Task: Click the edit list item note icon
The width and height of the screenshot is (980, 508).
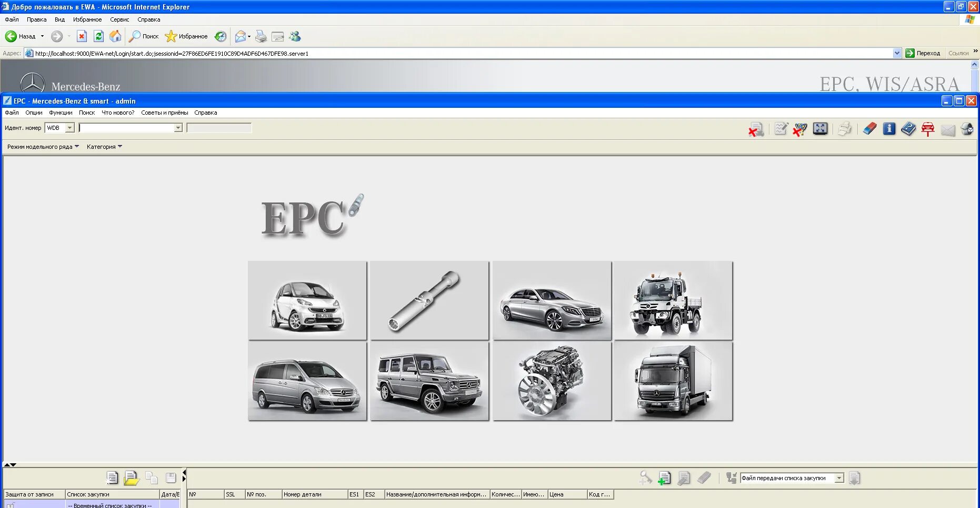Action: tap(684, 478)
